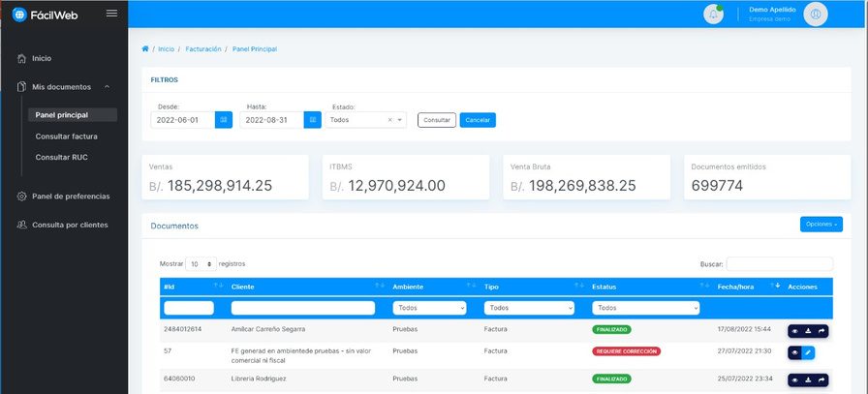This screenshot has height=394, width=868.
Task: View Libreria Rodriguez document eye icon
Action: pos(795,380)
